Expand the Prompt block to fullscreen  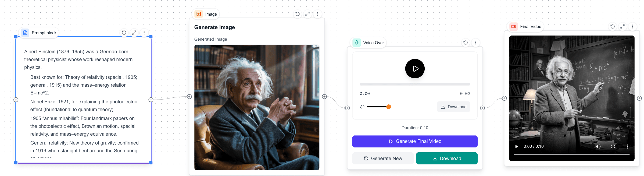point(134,33)
